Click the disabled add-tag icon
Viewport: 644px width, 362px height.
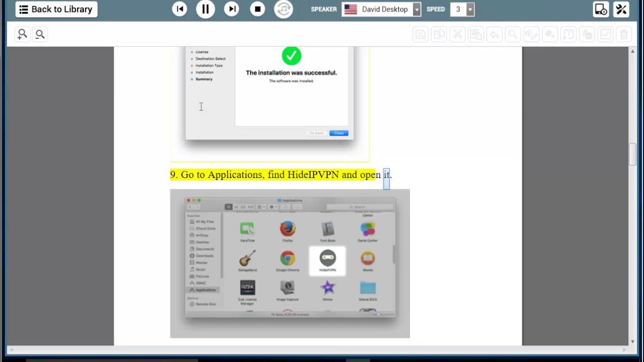(550, 34)
